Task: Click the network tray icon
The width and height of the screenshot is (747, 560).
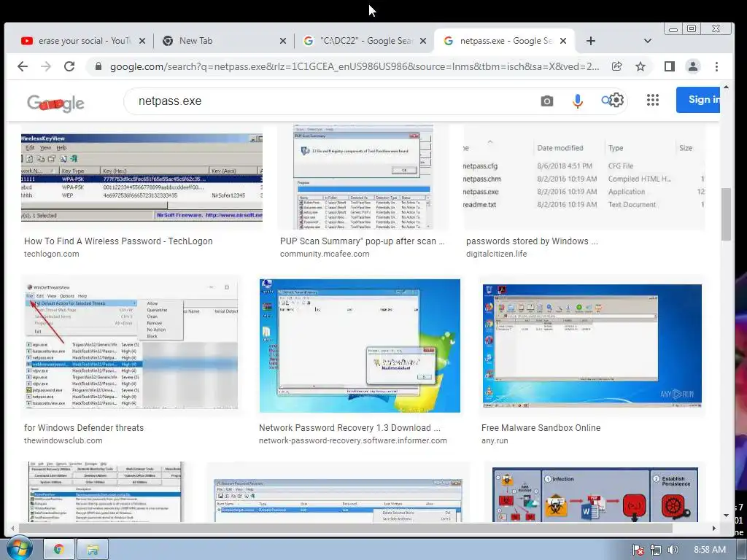Action: coord(656,550)
